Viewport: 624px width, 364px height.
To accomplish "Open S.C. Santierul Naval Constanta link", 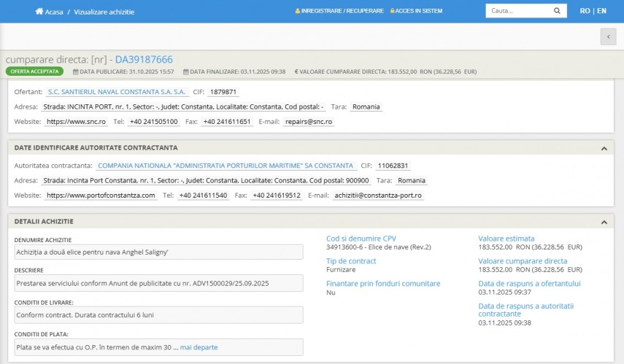I will coord(117,92).
